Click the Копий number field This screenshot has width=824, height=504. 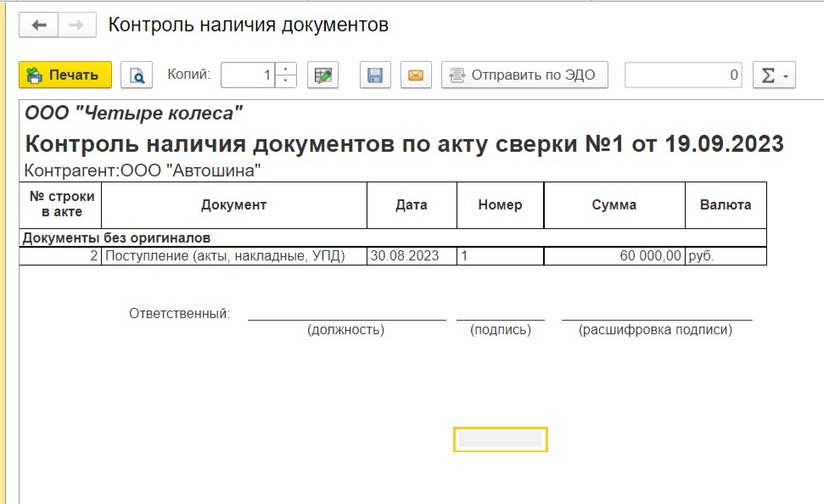click(x=248, y=76)
